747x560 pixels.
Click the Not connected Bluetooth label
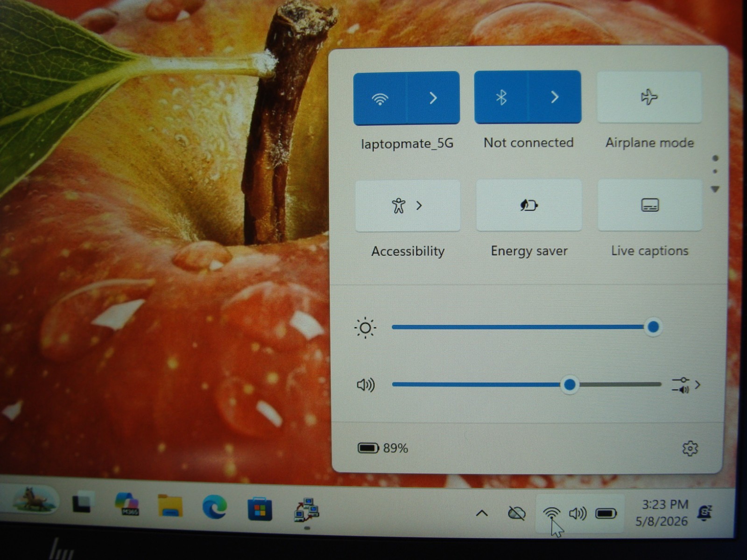click(x=529, y=142)
